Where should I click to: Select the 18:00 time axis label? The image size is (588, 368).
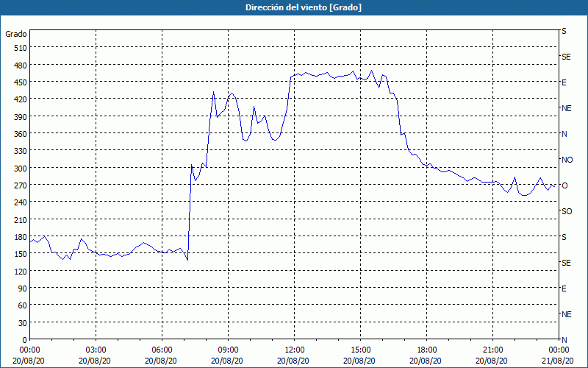click(x=427, y=350)
